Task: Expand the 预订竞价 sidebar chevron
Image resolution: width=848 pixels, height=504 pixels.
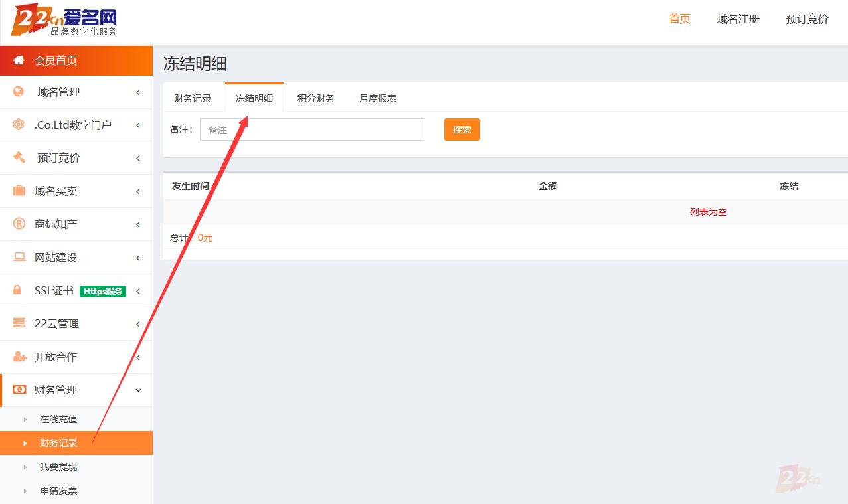Action: point(138,158)
